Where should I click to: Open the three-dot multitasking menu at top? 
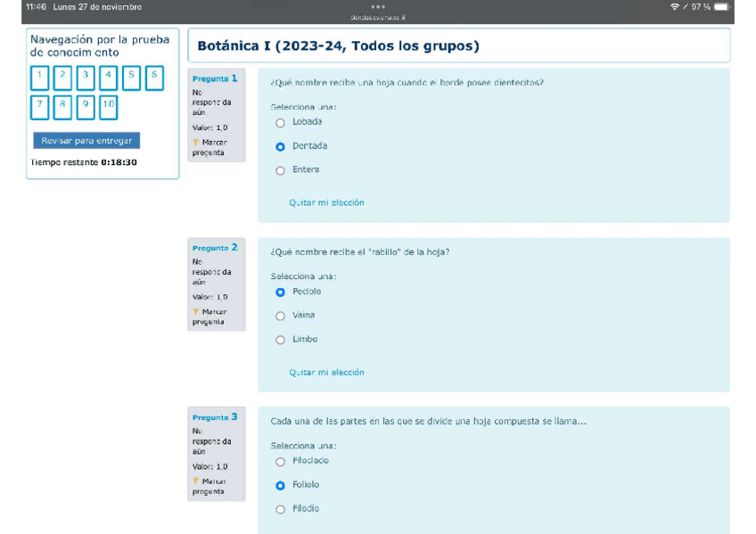point(378,6)
